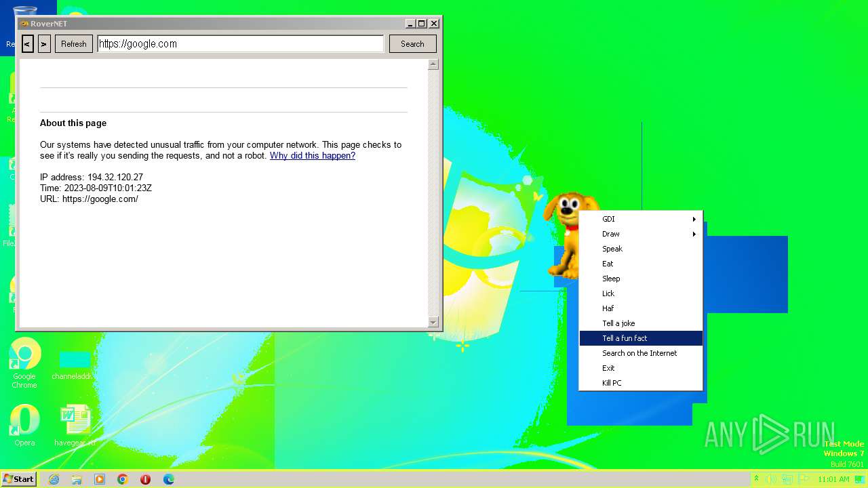Click scrollbar down arrow in RoverNET page
The width and height of the screenshot is (868, 488).
[x=433, y=322]
